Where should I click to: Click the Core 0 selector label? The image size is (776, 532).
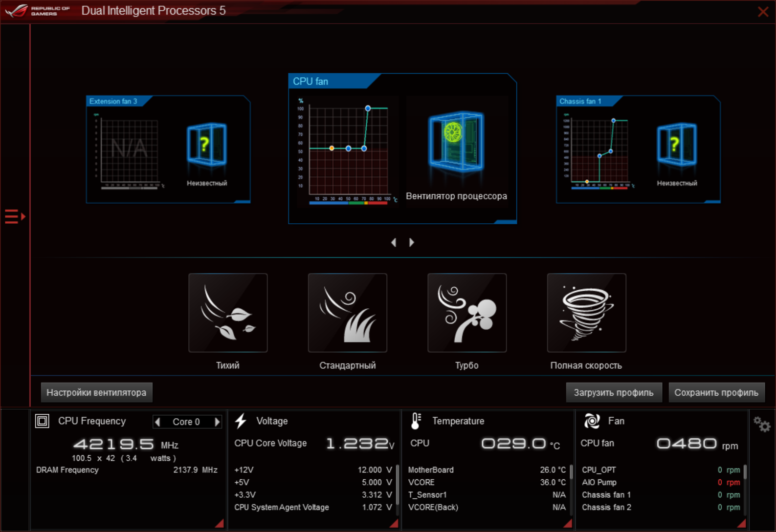186,422
